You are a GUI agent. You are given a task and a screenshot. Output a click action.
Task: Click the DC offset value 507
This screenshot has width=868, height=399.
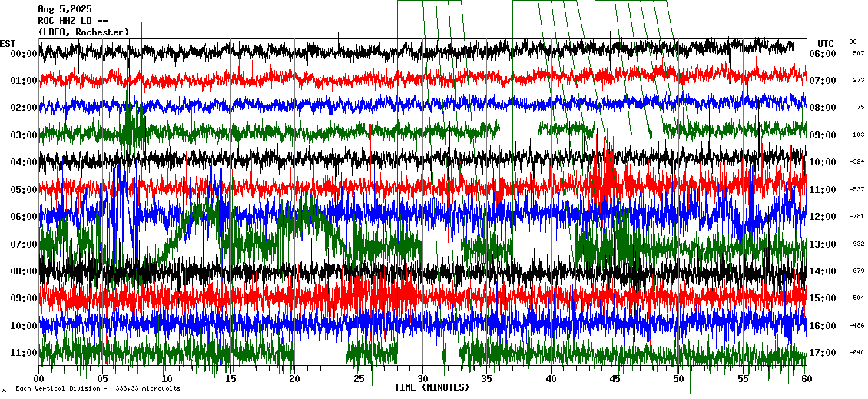[x=858, y=54]
